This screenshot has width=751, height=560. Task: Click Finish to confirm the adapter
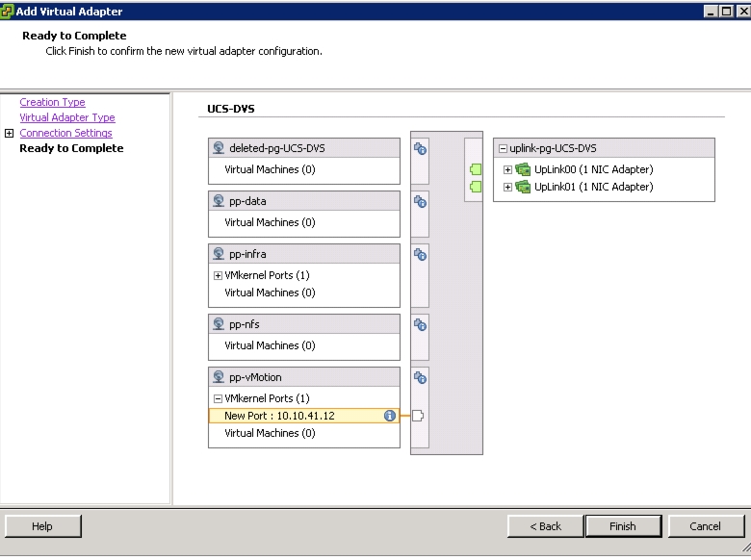[x=623, y=526]
